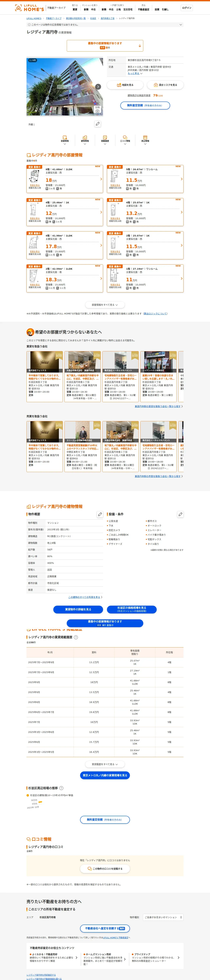
Task: Open ホームズマンション売却 content card
Action: point(105,959)
